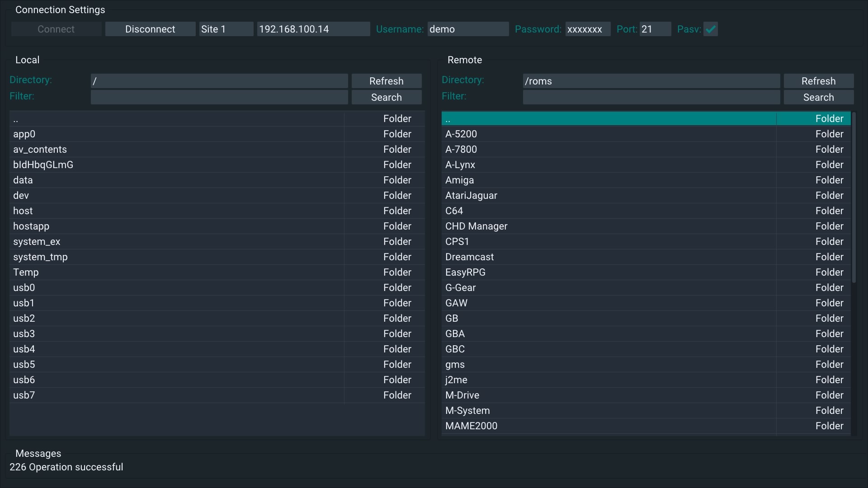Viewport: 868px width, 488px height.
Task: Click the Local Refresh button
Action: (386, 81)
